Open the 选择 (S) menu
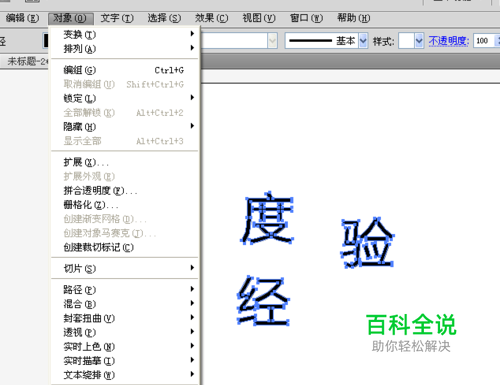 (164, 18)
